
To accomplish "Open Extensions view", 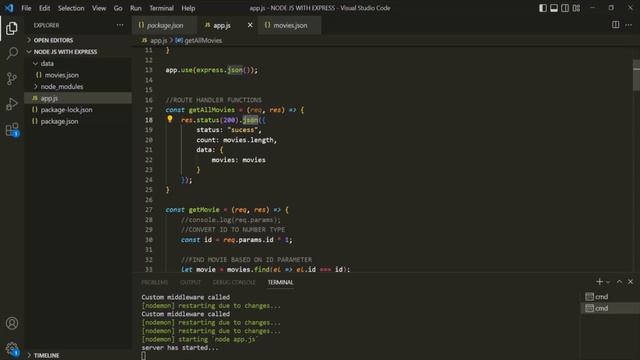I will click(x=12, y=130).
